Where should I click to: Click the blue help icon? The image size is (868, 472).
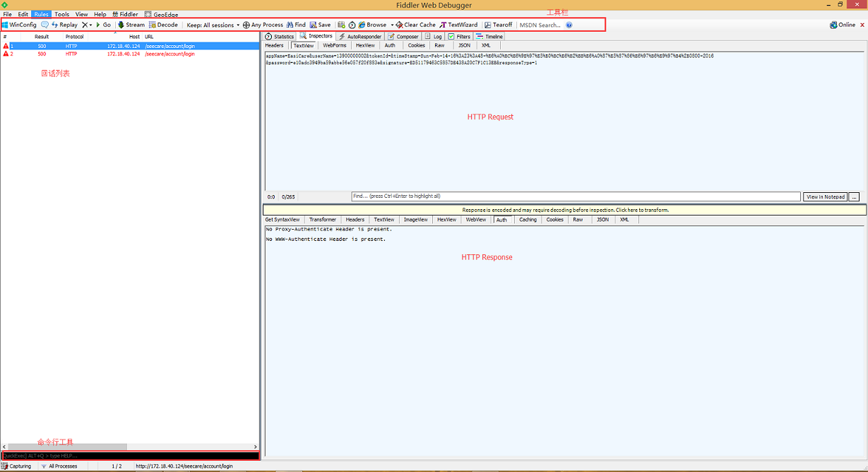tap(569, 25)
